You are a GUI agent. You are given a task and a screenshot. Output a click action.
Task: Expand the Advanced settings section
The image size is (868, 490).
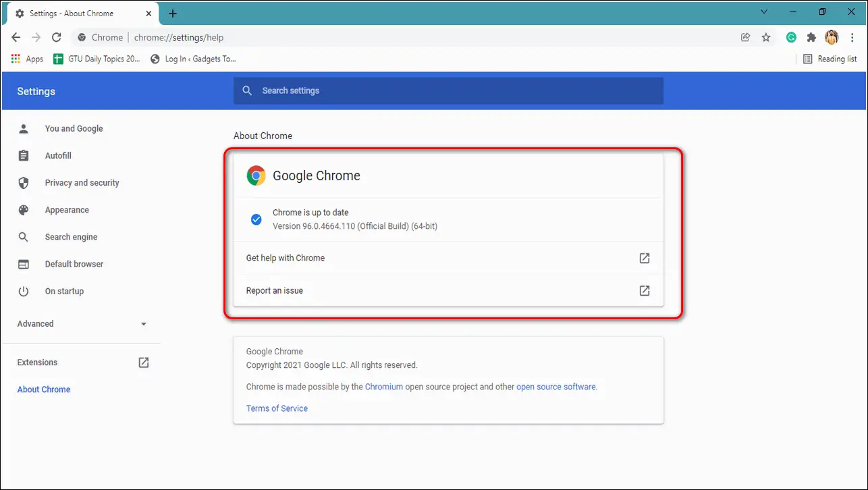click(x=82, y=324)
